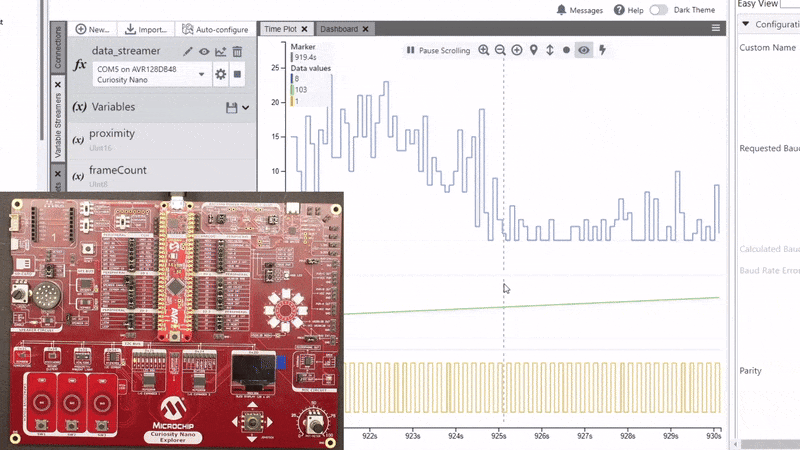Toggle data_streamer visibility eye icon

point(204,51)
